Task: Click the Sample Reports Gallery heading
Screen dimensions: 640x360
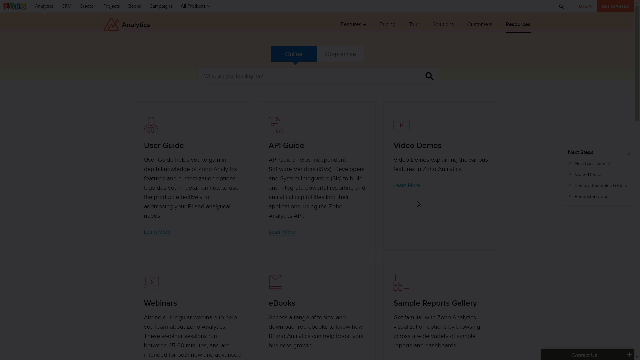Action: tap(435, 303)
